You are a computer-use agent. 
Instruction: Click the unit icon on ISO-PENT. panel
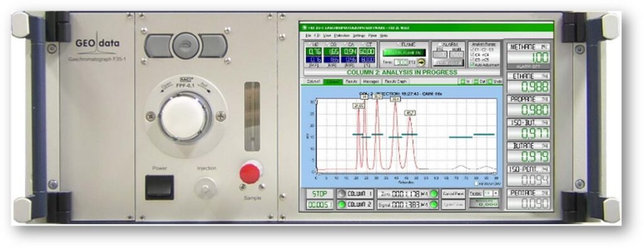tap(545, 169)
